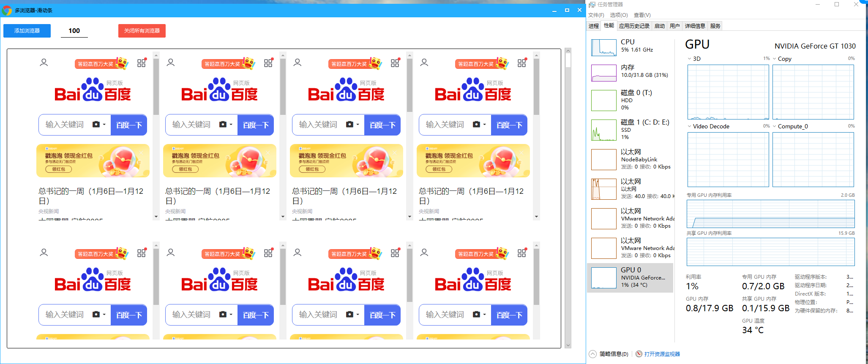
Task: Open the apps grid icon in the top-left Baidu pane
Action: 142,62
